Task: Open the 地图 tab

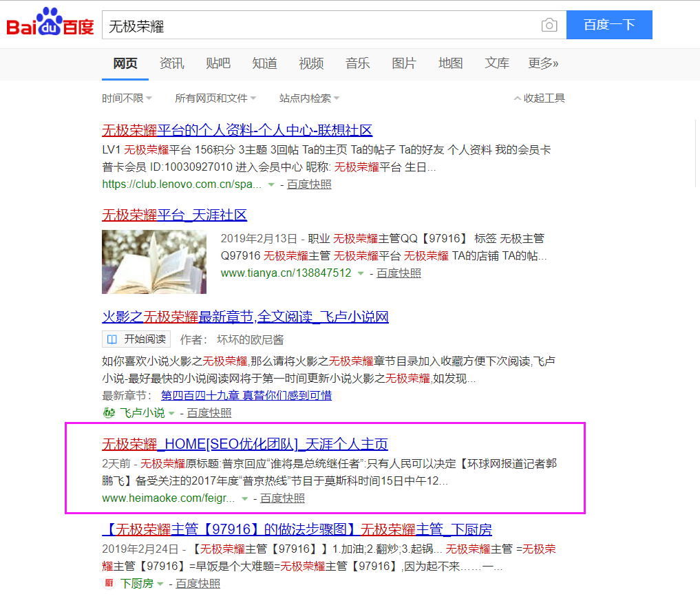Action: tap(450, 64)
